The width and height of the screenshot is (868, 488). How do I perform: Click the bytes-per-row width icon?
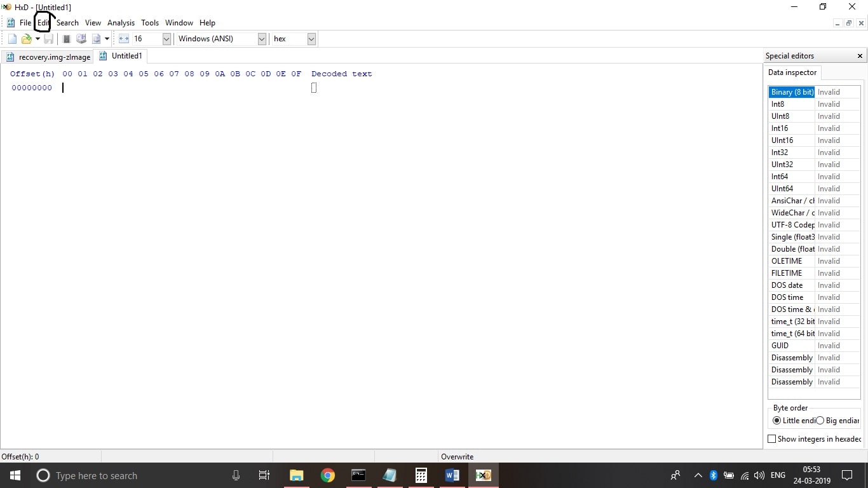point(124,39)
